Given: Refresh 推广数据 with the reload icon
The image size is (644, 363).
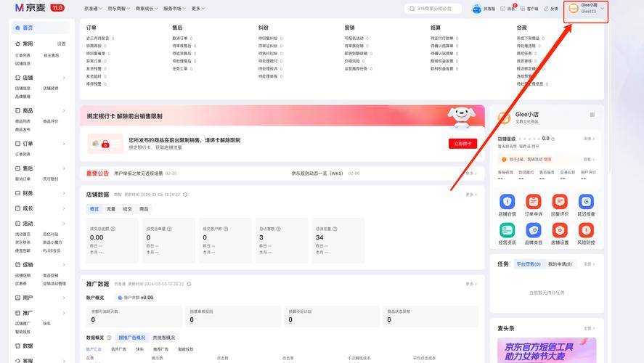Looking at the screenshot, I should (x=189, y=284).
